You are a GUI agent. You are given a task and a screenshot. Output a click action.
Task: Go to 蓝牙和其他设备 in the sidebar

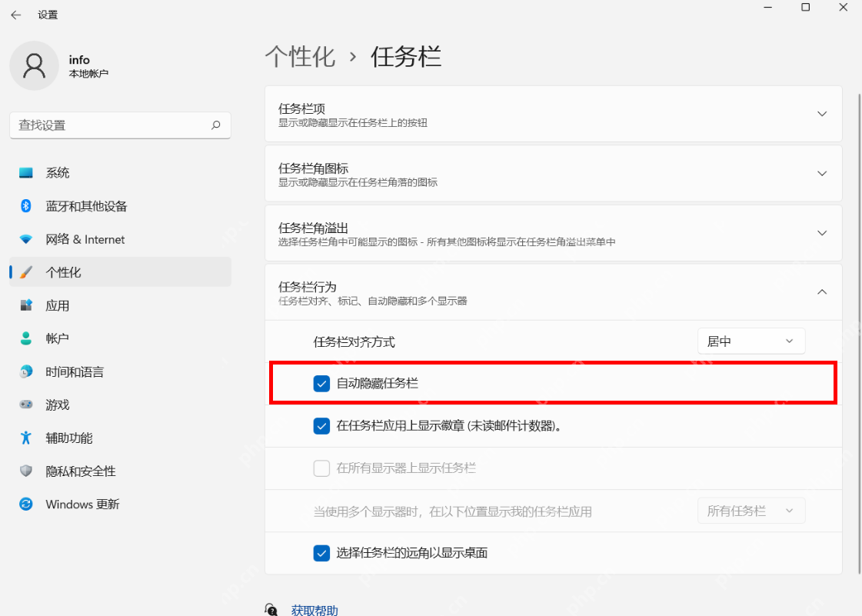(x=121, y=205)
